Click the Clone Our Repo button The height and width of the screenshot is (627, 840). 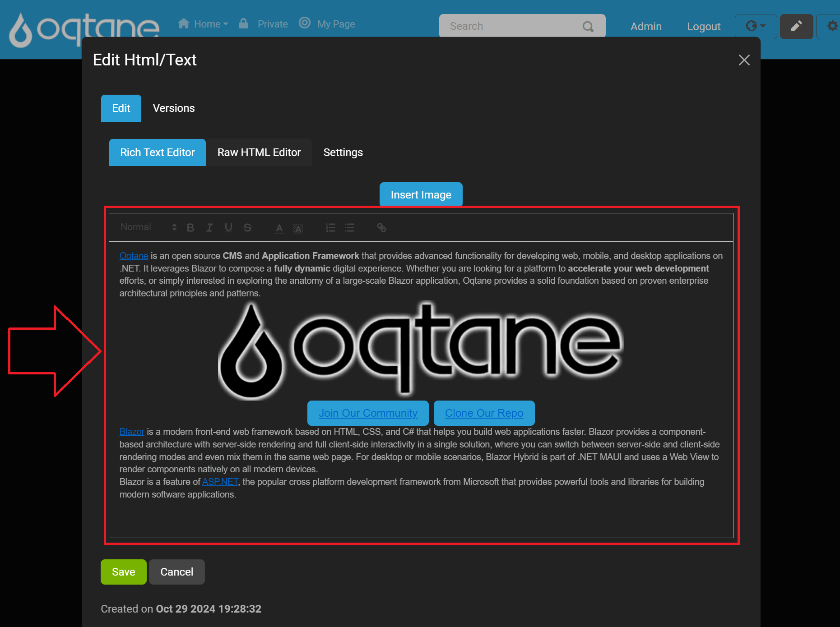484,413
